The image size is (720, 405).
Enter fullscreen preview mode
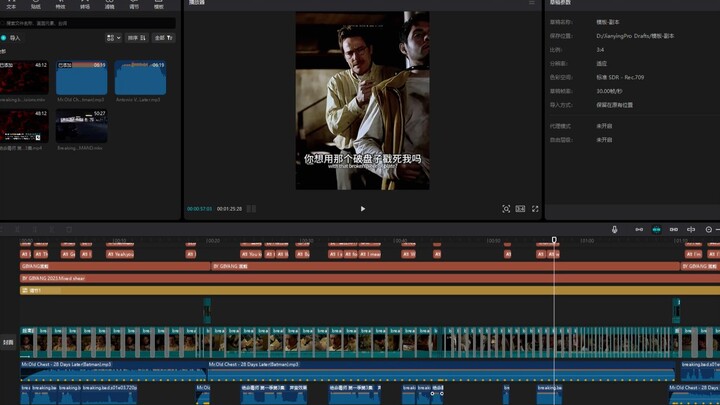[535, 209]
